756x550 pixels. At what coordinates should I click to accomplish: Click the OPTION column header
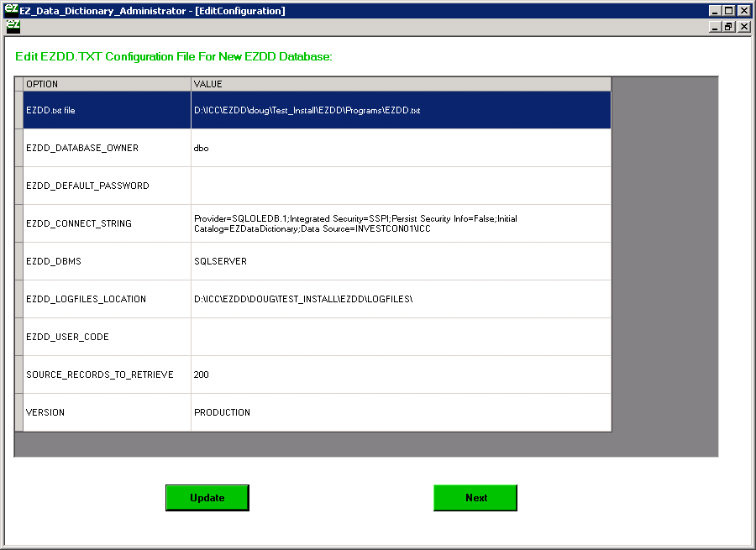coord(107,84)
